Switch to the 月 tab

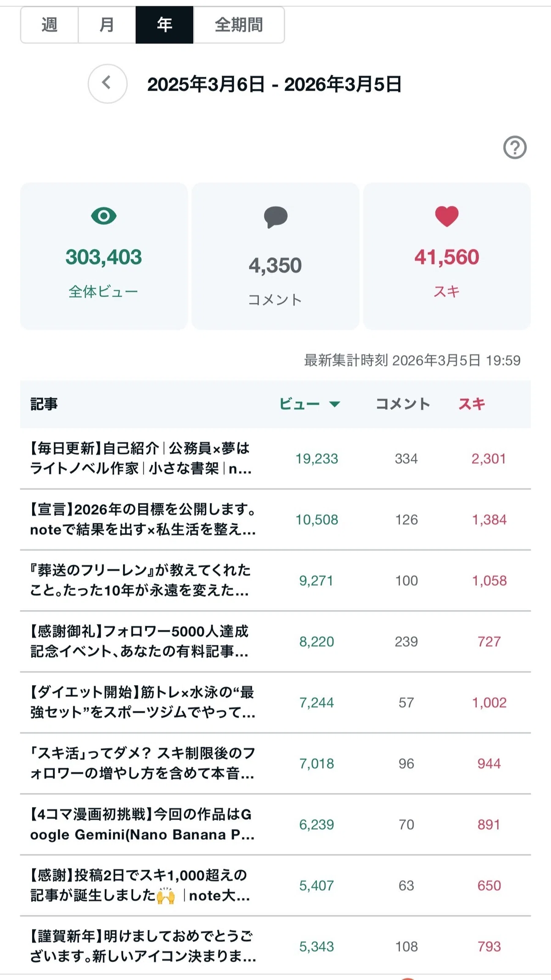(x=107, y=25)
